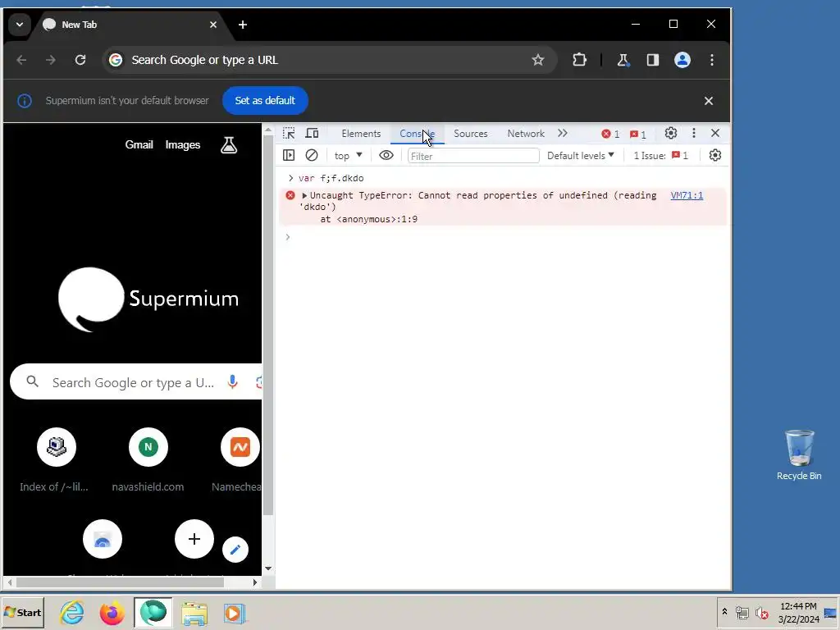
Task: Open a new tab with the plus button
Action: 243,25
